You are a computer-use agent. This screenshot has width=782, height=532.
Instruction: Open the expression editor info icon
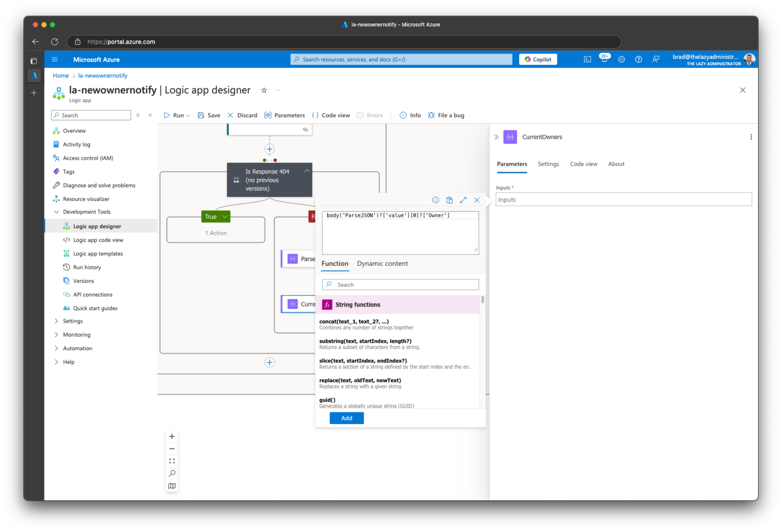[436, 200]
